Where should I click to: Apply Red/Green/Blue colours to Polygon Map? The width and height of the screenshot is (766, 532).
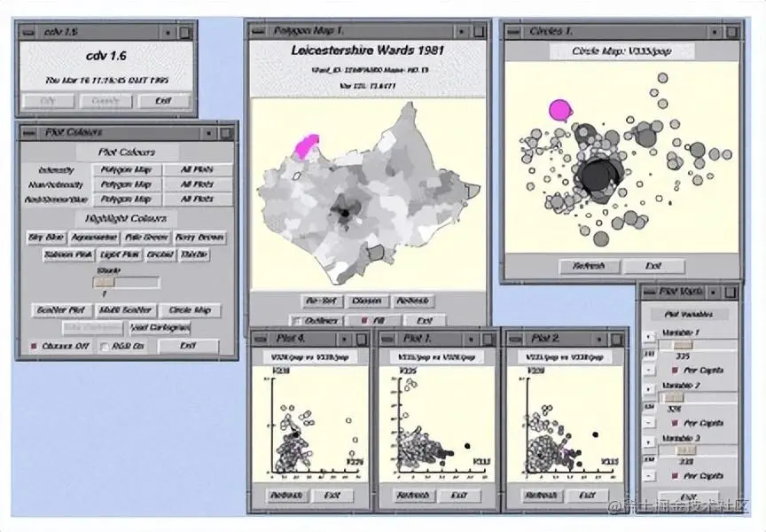126,199
